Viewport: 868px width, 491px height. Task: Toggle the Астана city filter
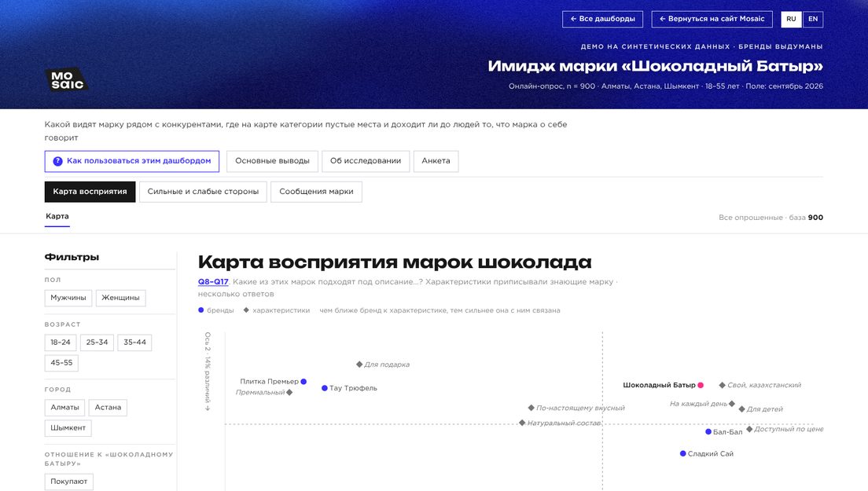pos(108,408)
